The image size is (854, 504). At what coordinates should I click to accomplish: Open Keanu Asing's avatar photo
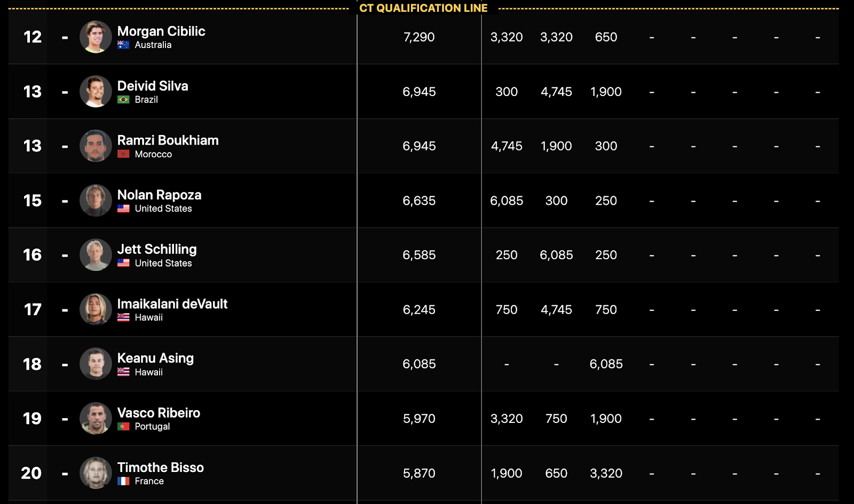tap(96, 364)
